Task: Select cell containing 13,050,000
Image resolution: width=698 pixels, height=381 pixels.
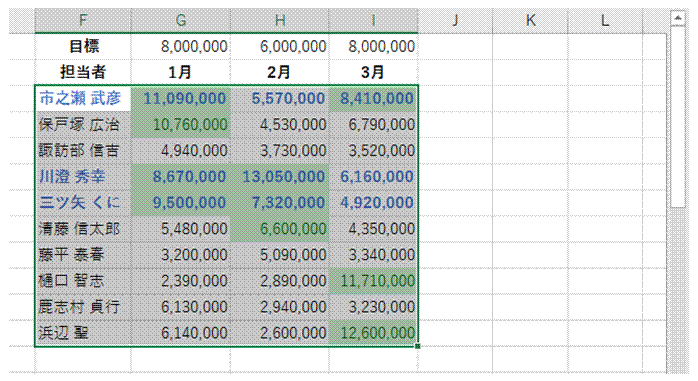Action: tap(280, 177)
